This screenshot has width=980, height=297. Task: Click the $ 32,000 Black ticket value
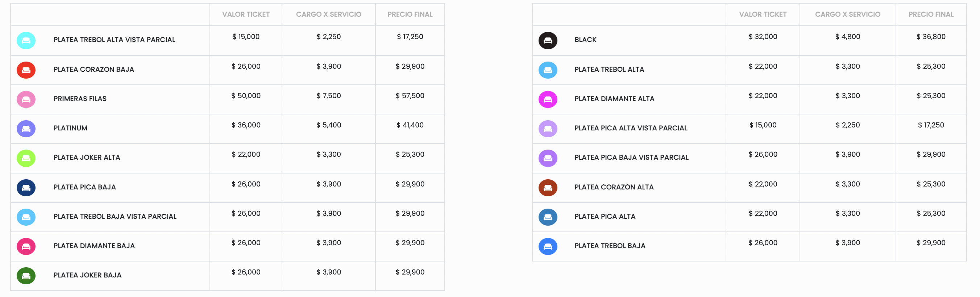tap(763, 37)
